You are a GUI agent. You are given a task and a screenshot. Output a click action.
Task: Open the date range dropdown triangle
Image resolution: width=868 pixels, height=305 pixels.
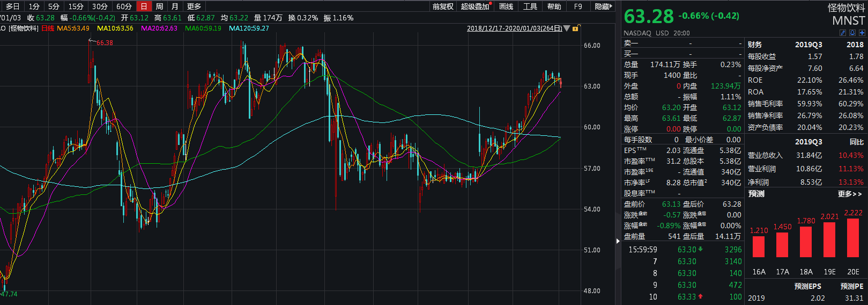(x=567, y=28)
